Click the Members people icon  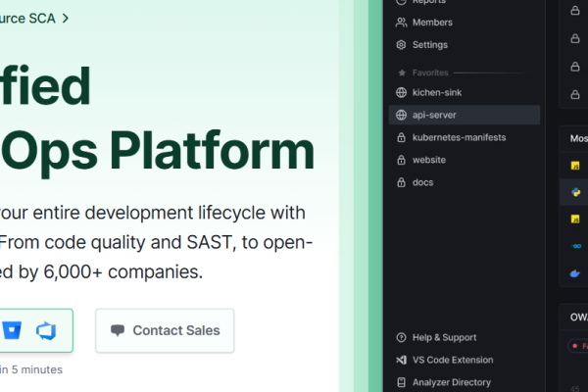coord(401,23)
